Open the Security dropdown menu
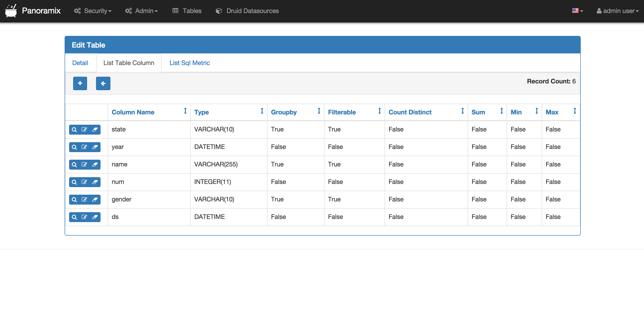The width and height of the screenshot is (644, 310). pyautogui.click(x=93, y=11)
